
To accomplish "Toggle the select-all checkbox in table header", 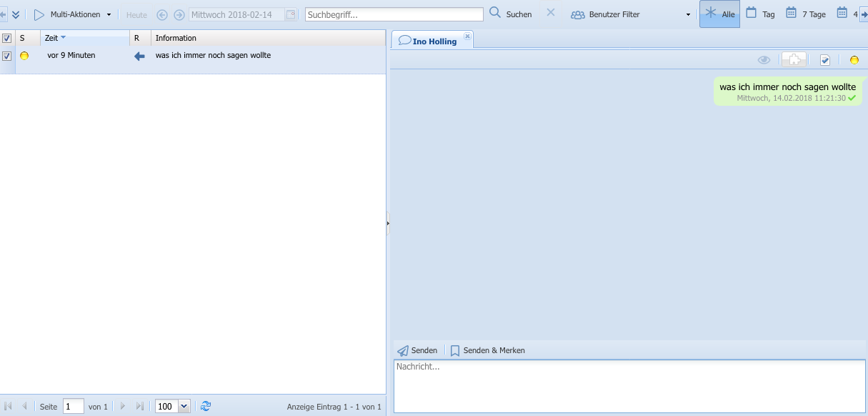I will point(7,39).
